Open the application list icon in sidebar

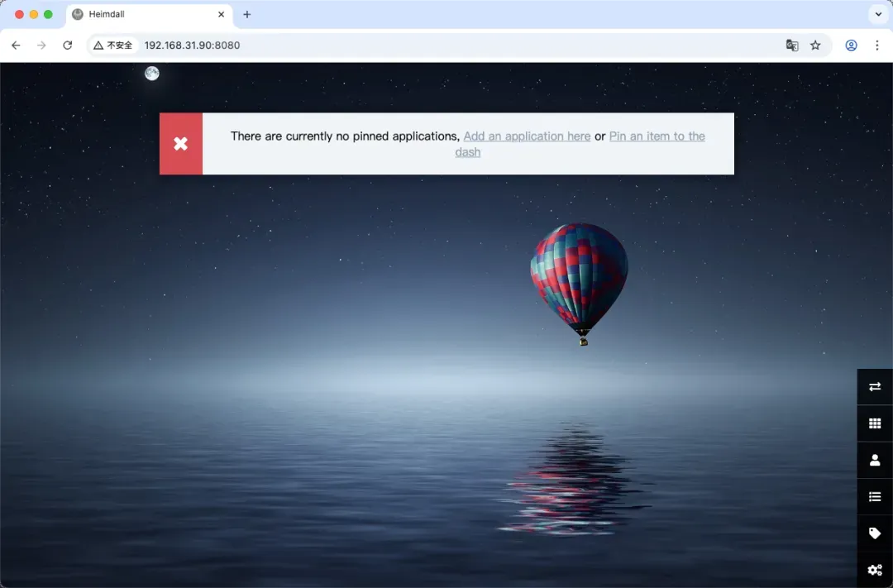click(875, 496)
